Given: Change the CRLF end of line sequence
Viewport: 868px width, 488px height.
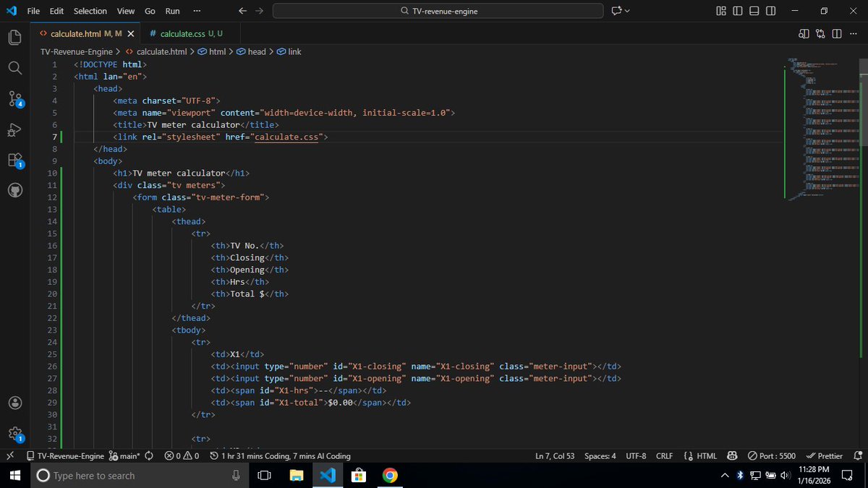Looking at the screenshot, I should (x=664, y=456).
